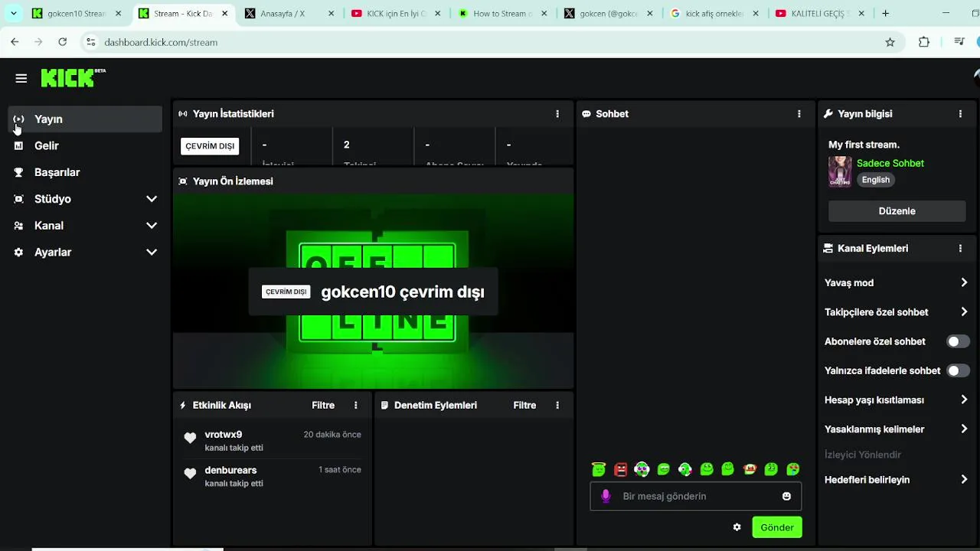Image resolution: width=980 pixels, height=551 pixels.
Task: Open options menu of Yayın bilgisi panel
Action: point(961,114)
